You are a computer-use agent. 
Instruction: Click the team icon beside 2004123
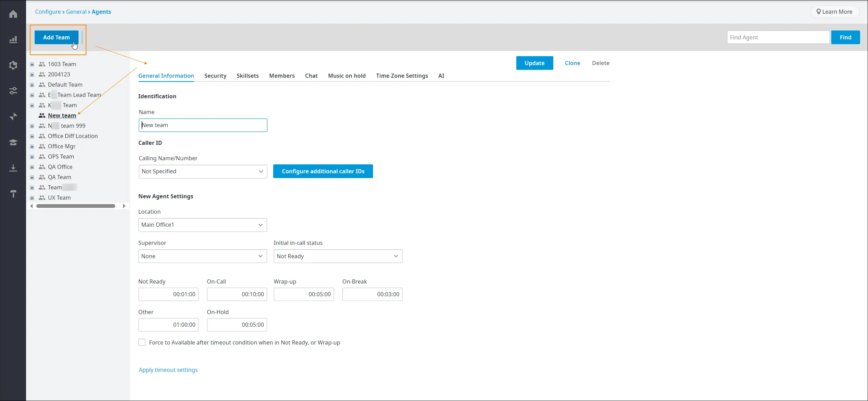point(42,74)
